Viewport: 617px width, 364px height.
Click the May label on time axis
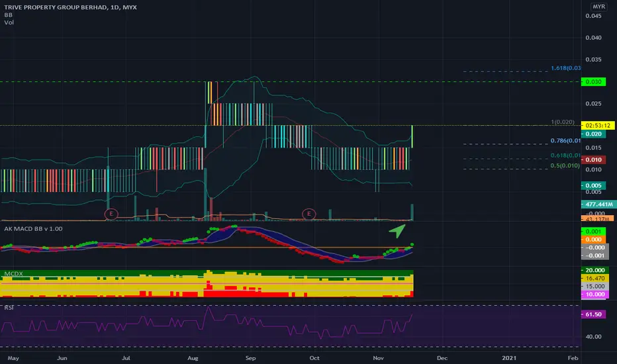click(x=13, y=358)
